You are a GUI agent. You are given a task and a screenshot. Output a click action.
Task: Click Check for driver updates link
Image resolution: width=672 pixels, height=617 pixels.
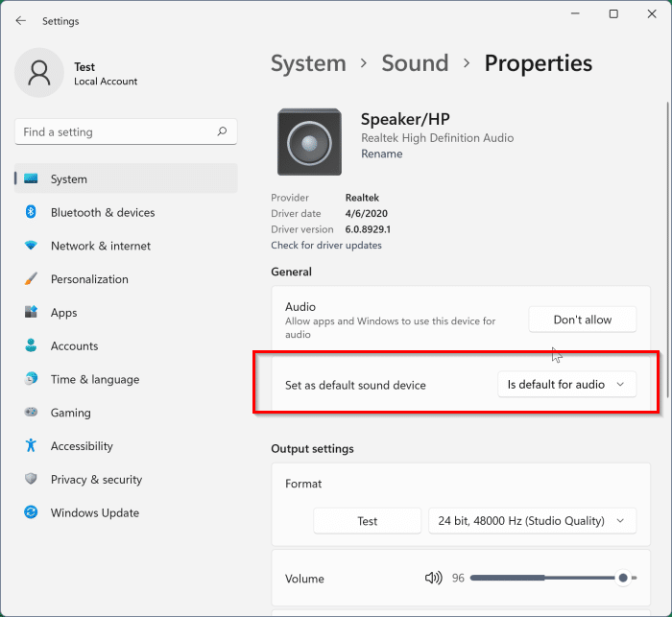point(326,245)
